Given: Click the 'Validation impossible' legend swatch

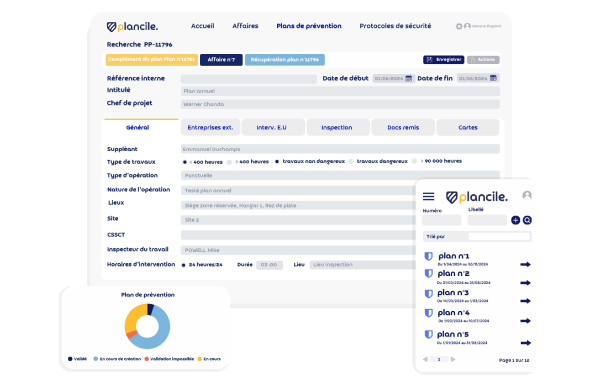Looking at the screenshot, I should pyautogui.click(x=147, y=359).
